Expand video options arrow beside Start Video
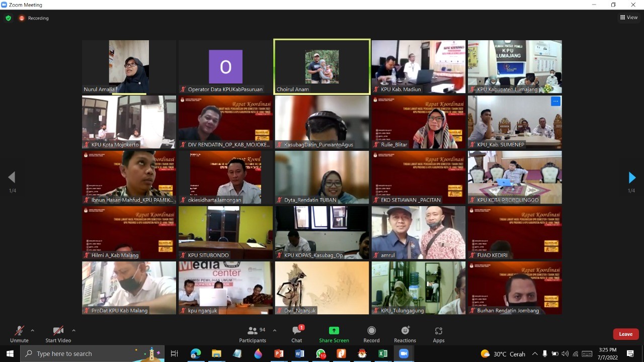Viewport: 644px width, 362px height. pos(73,330)
